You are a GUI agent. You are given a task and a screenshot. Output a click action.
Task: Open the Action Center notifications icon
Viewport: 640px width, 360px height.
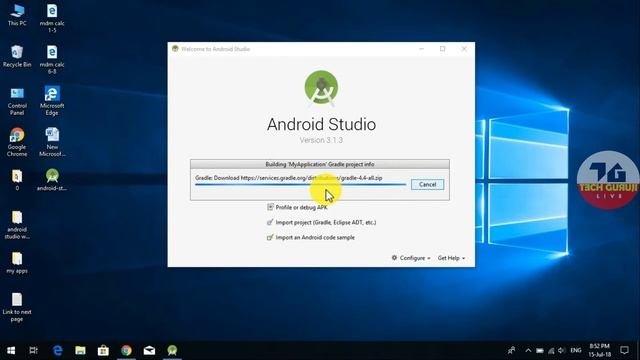point(624,351)
